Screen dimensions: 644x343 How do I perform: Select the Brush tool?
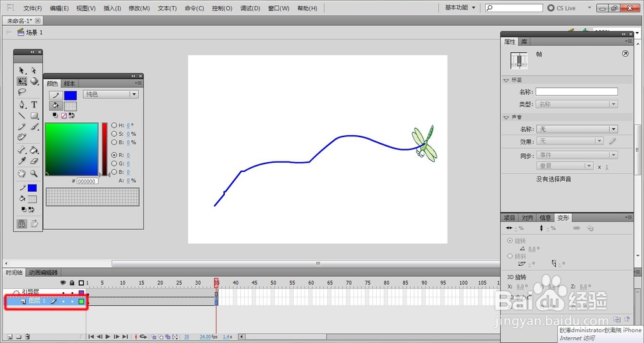34,127
